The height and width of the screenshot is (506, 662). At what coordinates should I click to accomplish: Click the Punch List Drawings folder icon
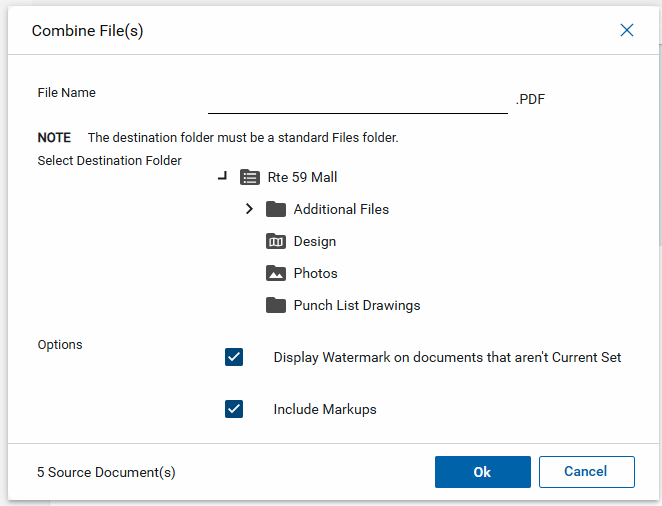tap(276, 305)
